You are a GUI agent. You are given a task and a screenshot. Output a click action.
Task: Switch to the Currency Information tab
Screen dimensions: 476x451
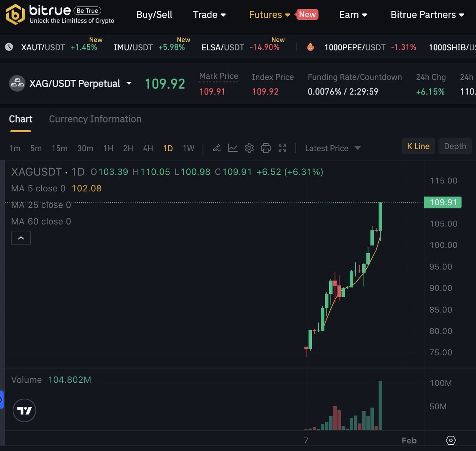click(x=95, y=119)
